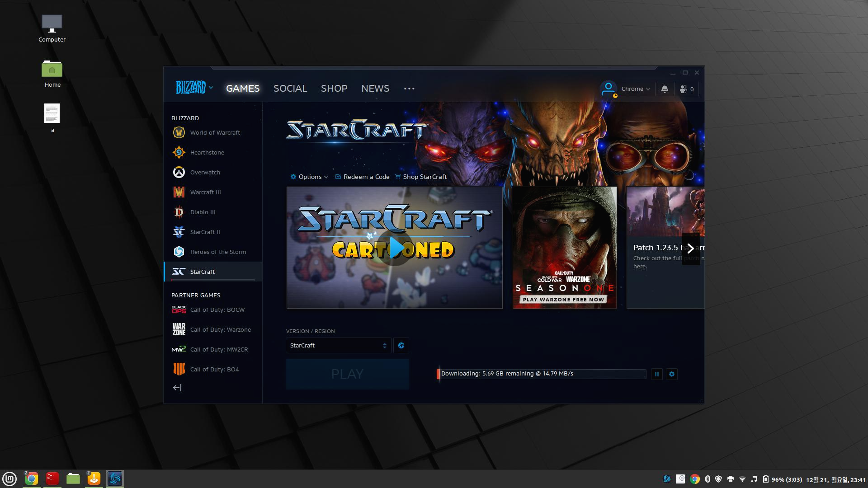
Task: Play the StarCraft Cartooned video
Action: pyautogui.click(x=395, y=248)
